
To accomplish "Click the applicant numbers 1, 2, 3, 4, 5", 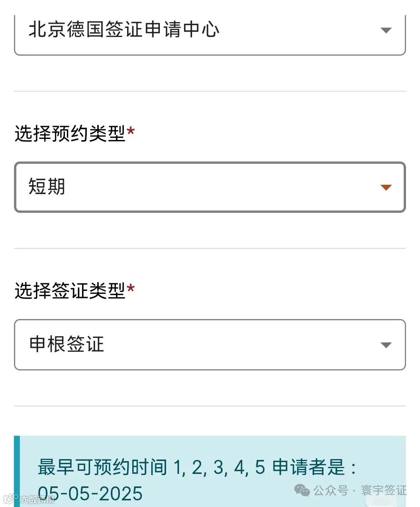I will [219, 467].
